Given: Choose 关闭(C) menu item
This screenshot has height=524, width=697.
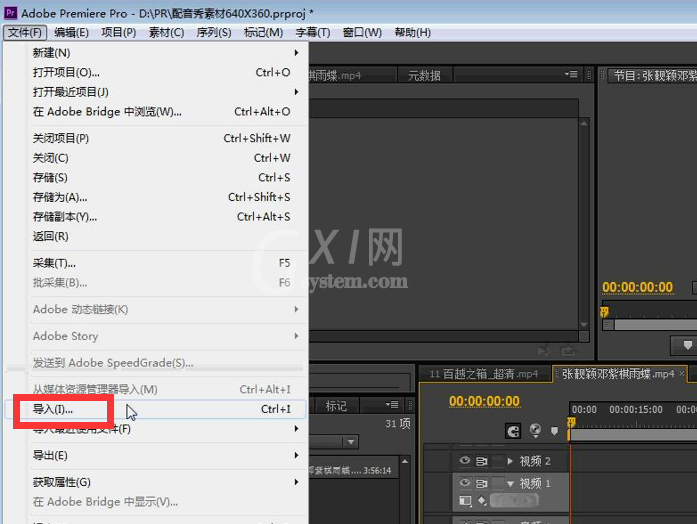Looking at the screenshot, I should pyautogui.click(x=156, y=158).
